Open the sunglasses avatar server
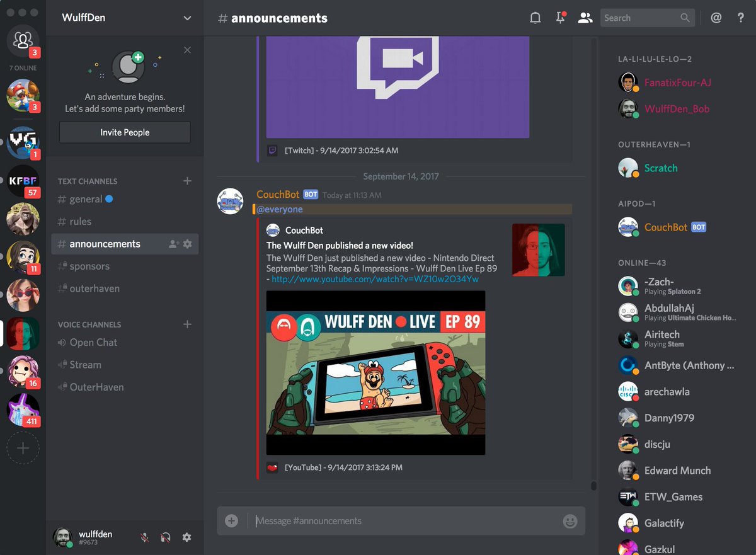The width and height of the screenshot is (756, 555). pyautogui.click(x=23, y=295)
